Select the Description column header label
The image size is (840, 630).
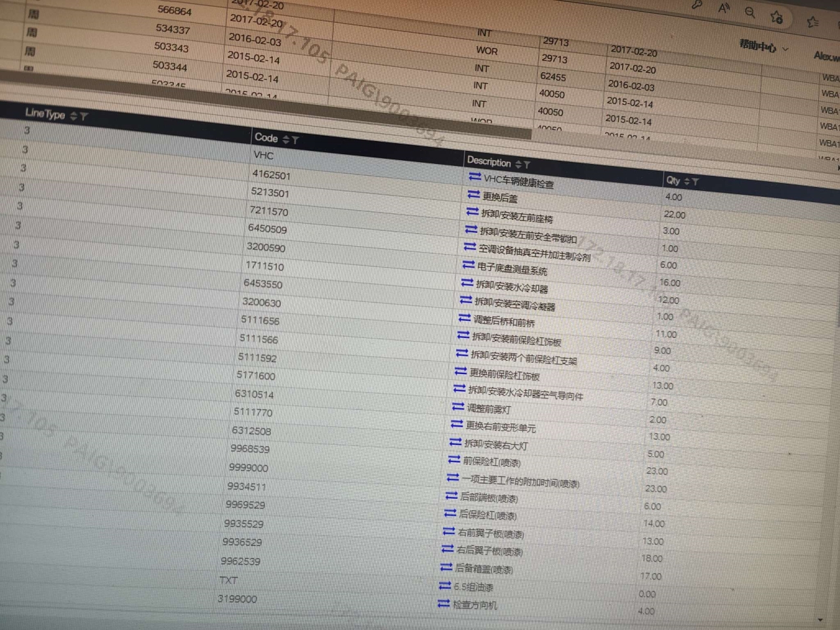(x=489, y=161)
